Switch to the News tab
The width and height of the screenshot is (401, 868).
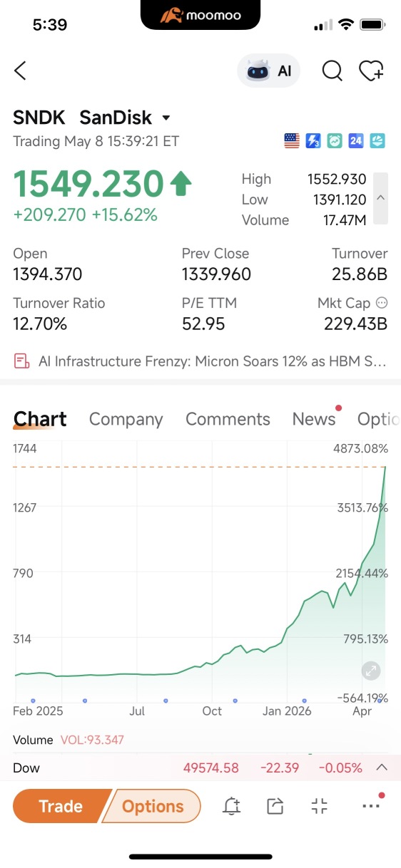tap(314, 419)
